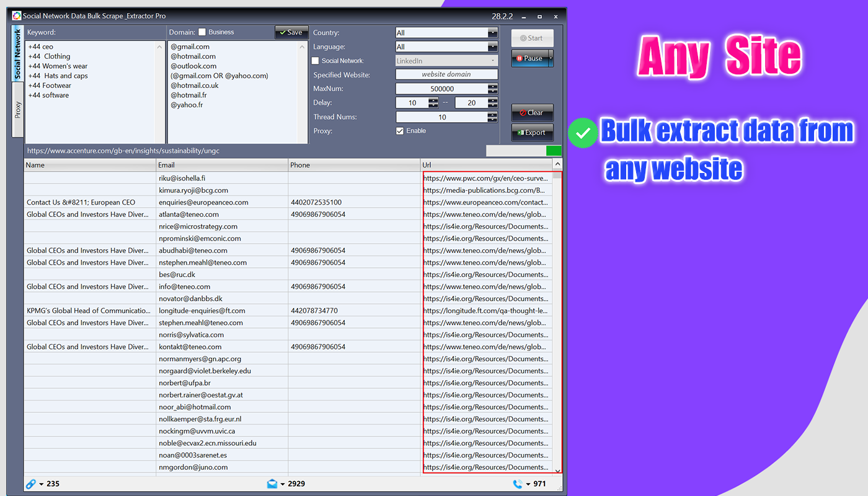Select keyword '+44 ceo'

[41, 46]
